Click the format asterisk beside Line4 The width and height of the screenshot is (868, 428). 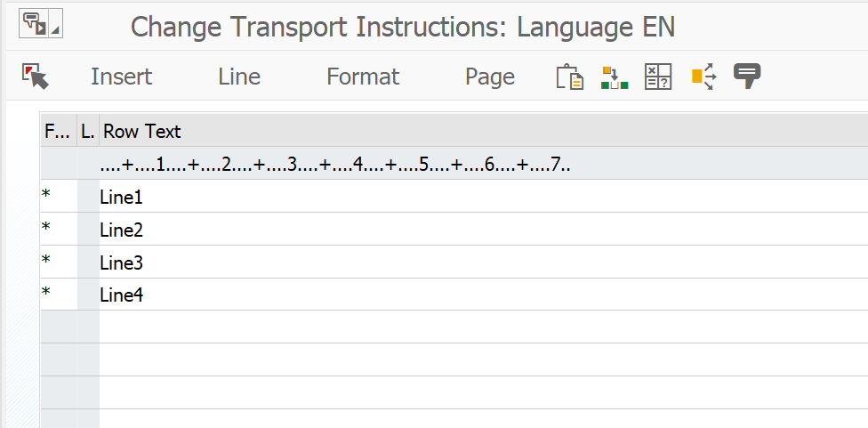(x=46, y=295)
